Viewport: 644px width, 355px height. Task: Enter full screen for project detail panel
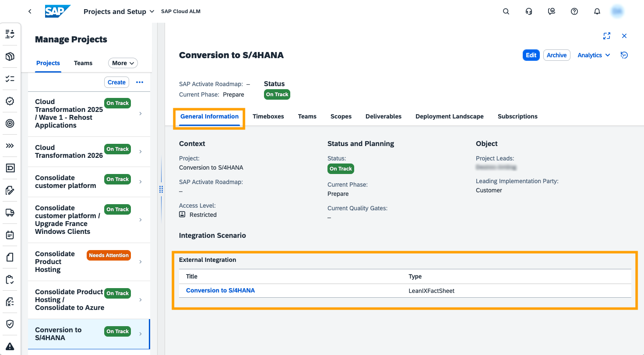(607, 36)
